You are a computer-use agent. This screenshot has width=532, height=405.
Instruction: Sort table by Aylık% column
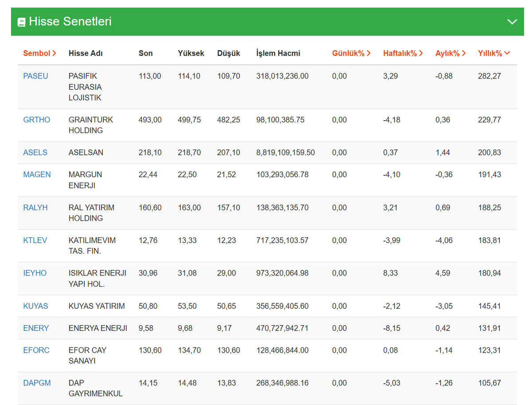[x=450, y=53]
